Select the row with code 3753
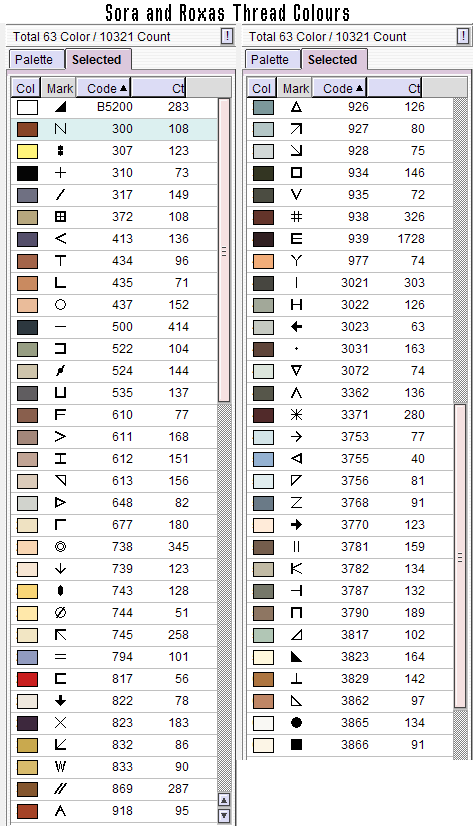 (350, 437)
